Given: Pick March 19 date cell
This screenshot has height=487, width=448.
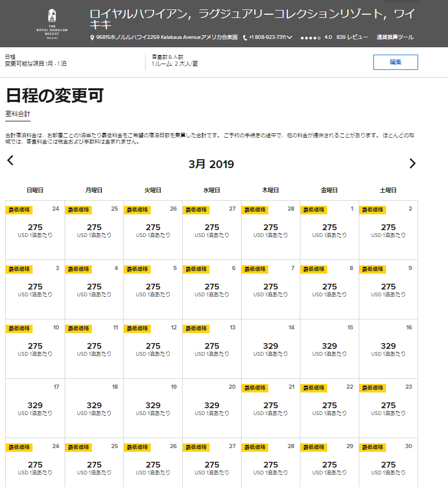Looking at the screenshot, I should pos(153,408).
